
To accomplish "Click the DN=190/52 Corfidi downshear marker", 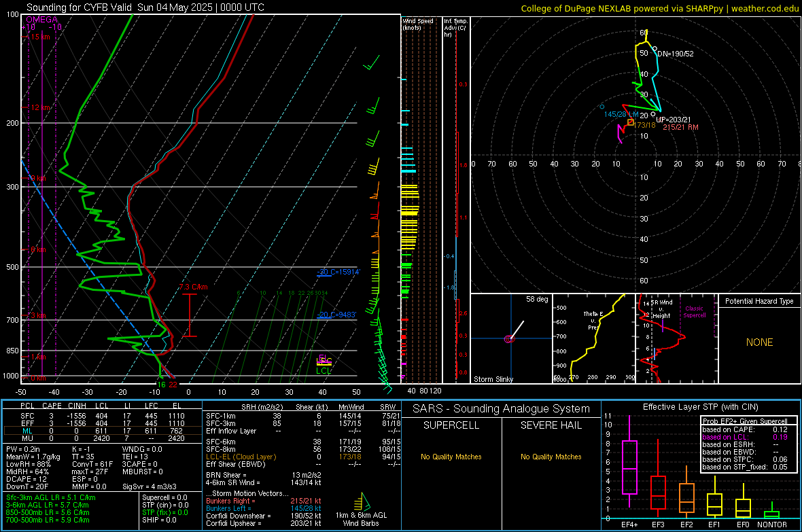I will tap(655, 49).
